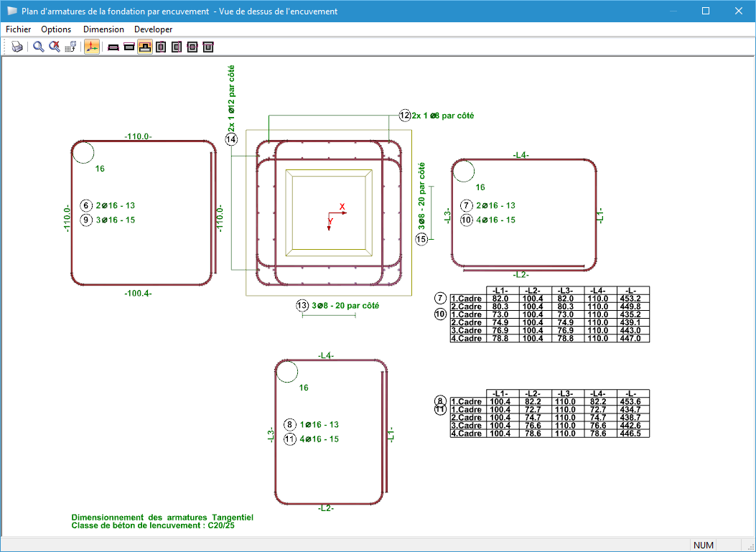Toggle the highlighted coordinate axes display icon
Viewport: 756px width, 552px height.
(91, 46)
